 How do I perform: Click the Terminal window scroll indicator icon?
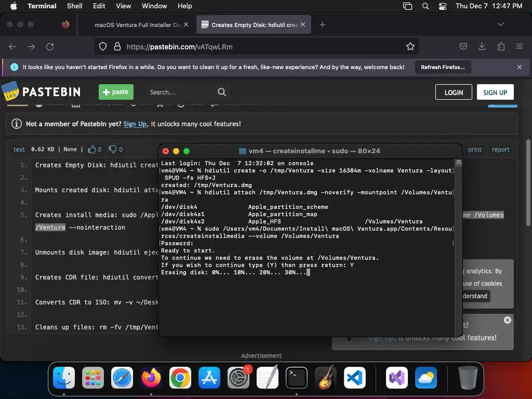point(458,163)
